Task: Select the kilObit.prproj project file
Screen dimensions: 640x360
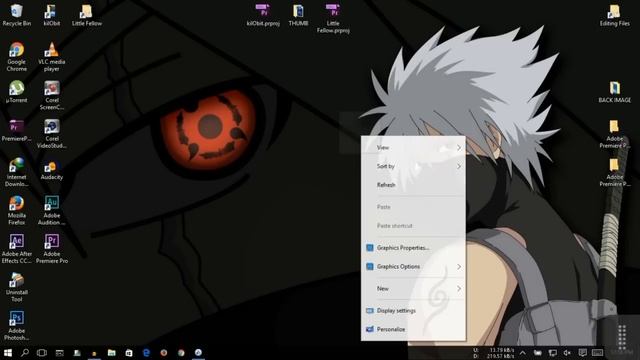Action: [263, 16]
